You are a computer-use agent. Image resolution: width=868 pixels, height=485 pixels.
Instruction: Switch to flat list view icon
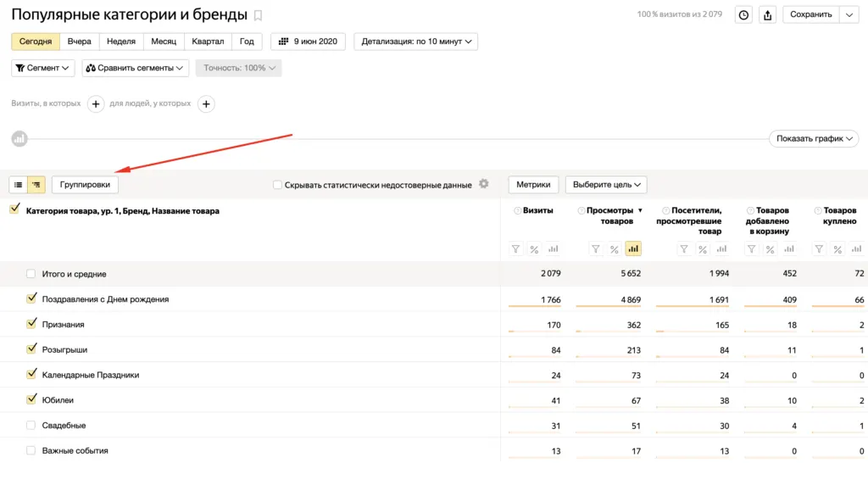(x=19, y=184)
